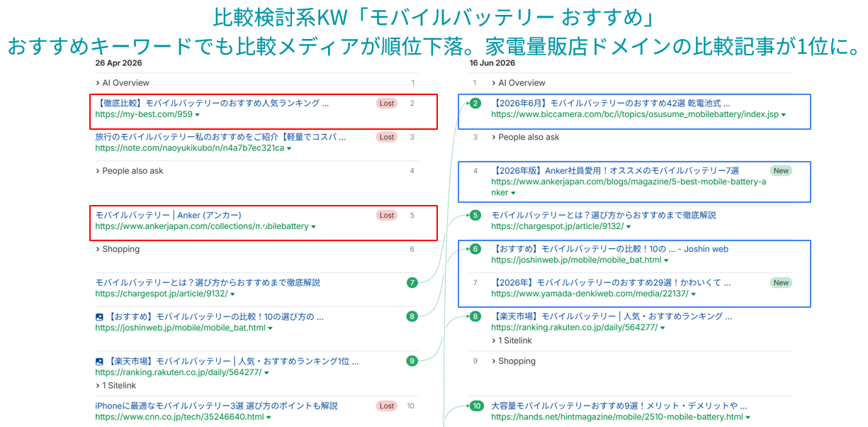Click green position 9 badge in April column

click(412, 361)
